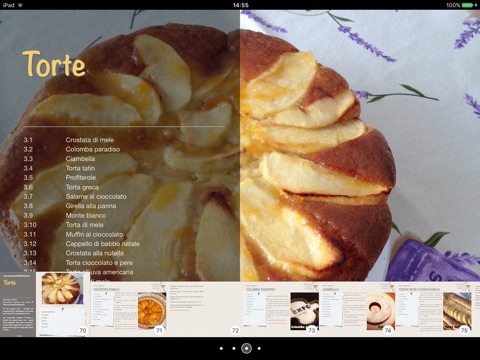Select Cappello di babbo natale entry

[102, 244]
